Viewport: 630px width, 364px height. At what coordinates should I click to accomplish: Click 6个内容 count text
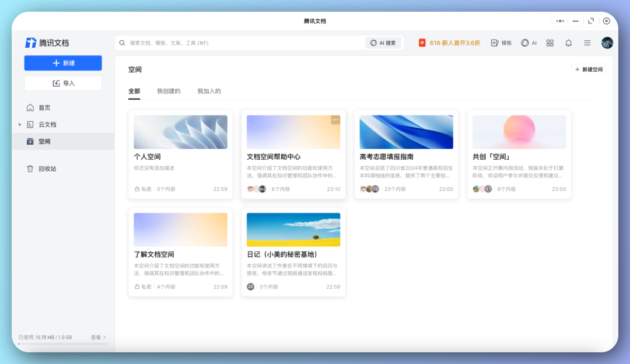tap(281, 189)
